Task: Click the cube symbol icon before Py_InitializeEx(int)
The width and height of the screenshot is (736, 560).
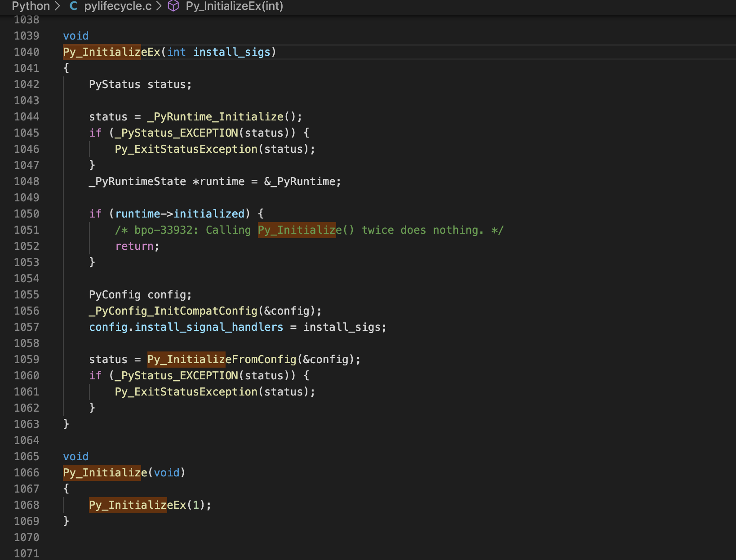Action: 173,6
